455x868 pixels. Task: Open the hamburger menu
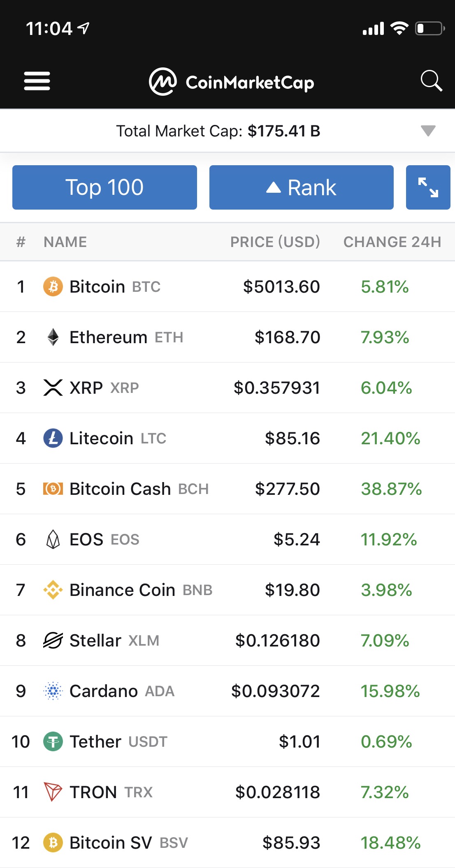pyautogui.click(x=37, y=81)
